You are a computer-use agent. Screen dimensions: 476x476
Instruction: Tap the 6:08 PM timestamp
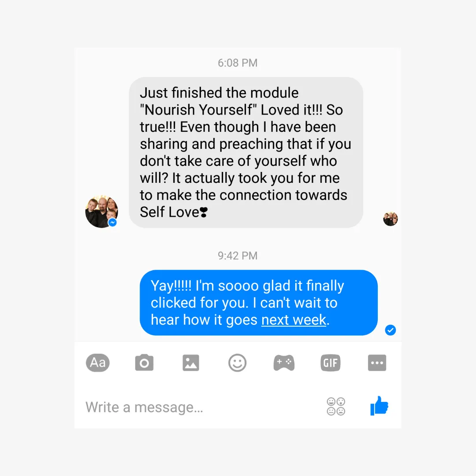coord(238,63)
